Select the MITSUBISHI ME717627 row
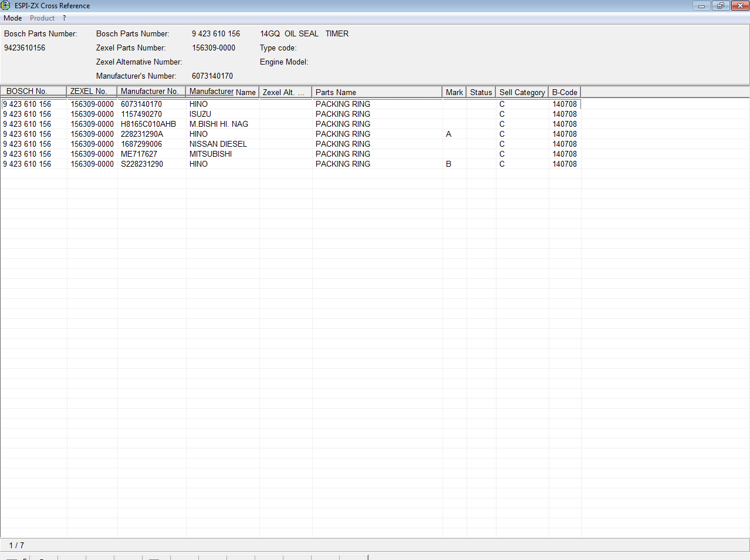Viewport: 750px width, 560px height. (210, 154)
